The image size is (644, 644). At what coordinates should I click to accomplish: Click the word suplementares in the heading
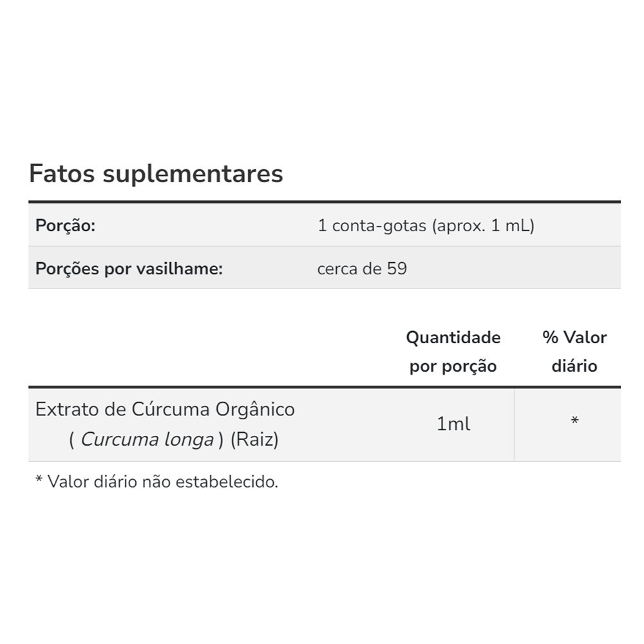[x=193, y=175]
